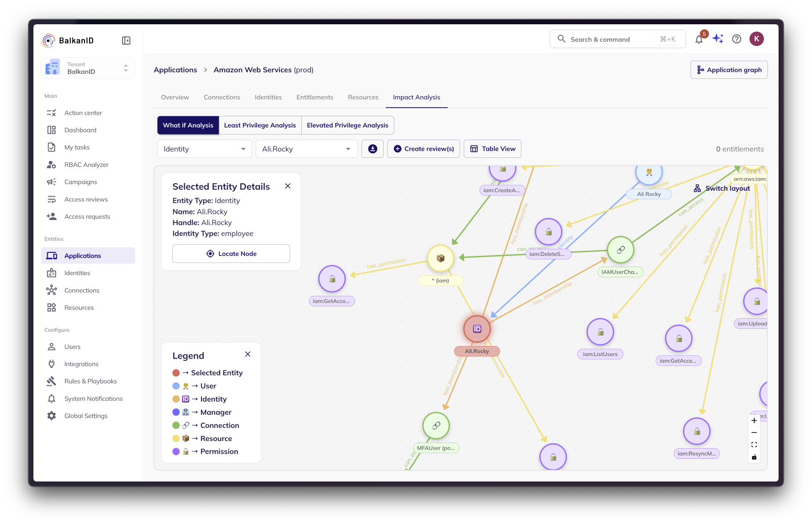Expand the Ali.Rocky entity dropdown

coord(307,149)
